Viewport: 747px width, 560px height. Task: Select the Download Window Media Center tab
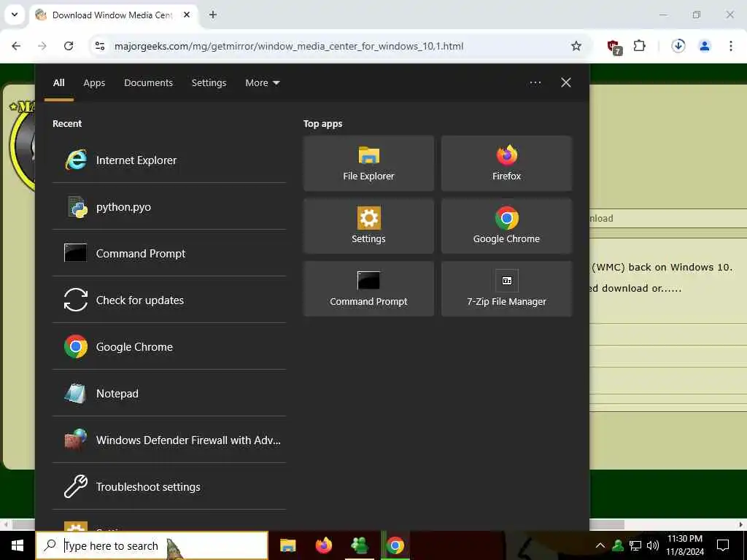point(115,15)
